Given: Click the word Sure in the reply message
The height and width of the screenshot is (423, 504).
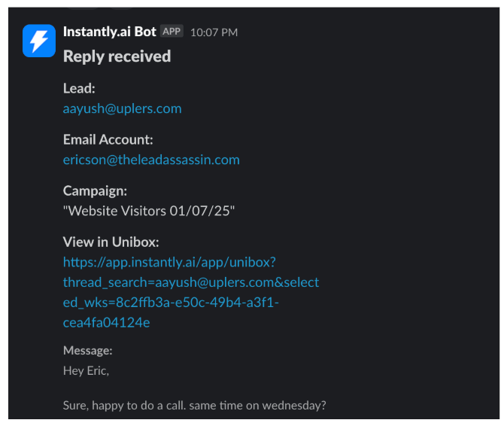Looking at the screenshot, I should (x=74, y=406).
